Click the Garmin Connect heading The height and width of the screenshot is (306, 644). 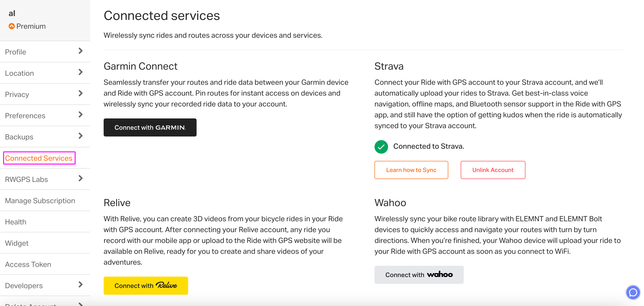tap(141, 66)
